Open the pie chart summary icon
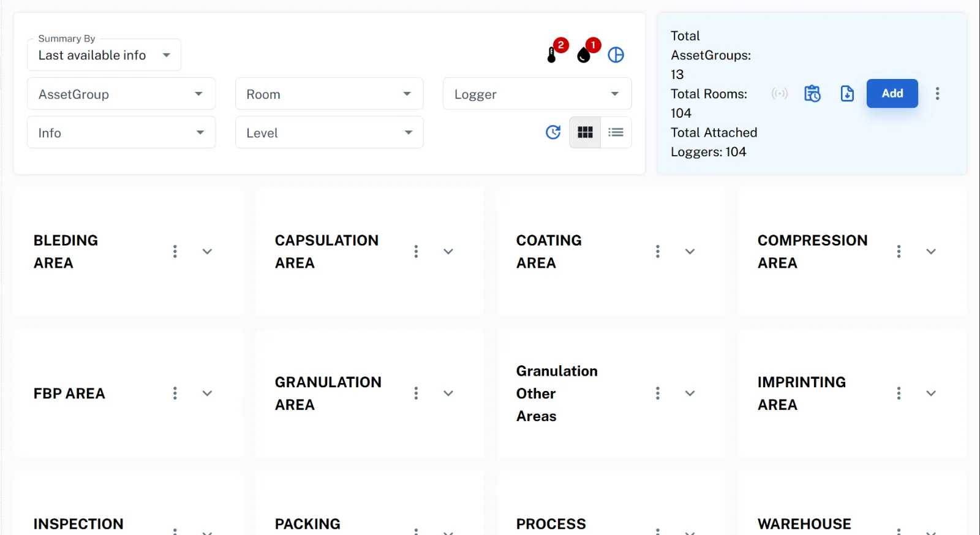The height and width of the screenshot is (535, 980). (x=616, y=55)
